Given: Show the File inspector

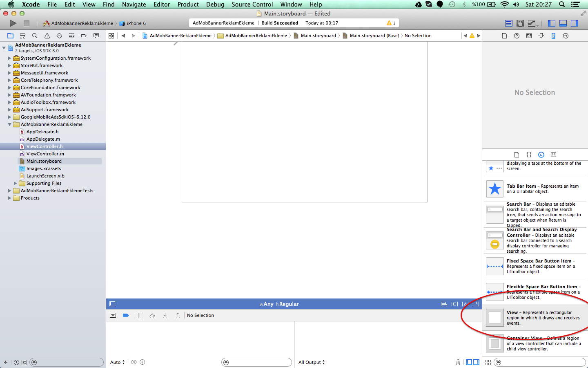Looking at the screenshot, I should click(x=504, y=36).
